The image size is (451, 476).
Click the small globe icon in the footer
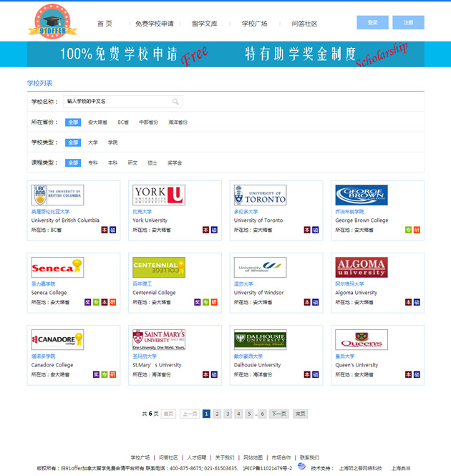[301, 466]
